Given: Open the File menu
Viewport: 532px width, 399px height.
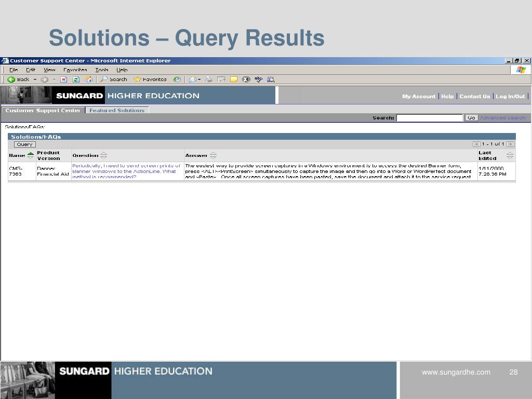Looking at the screenshot, I should pyautogui.click(x=14, y=70).
